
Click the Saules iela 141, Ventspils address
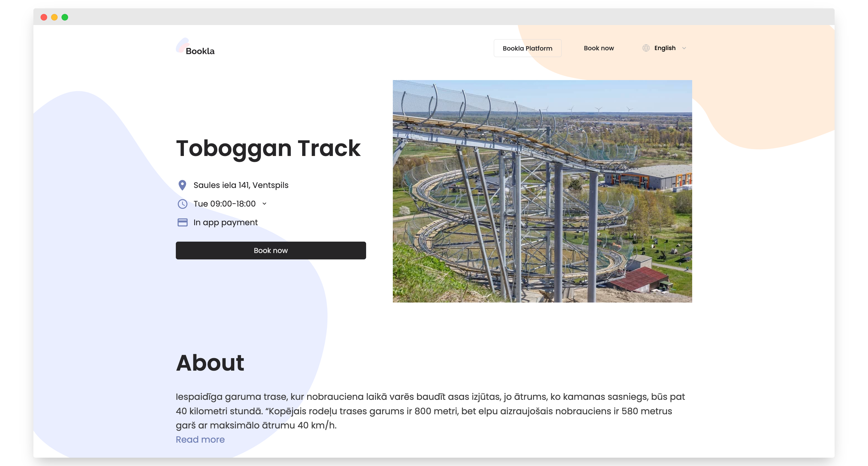(241, 185)
